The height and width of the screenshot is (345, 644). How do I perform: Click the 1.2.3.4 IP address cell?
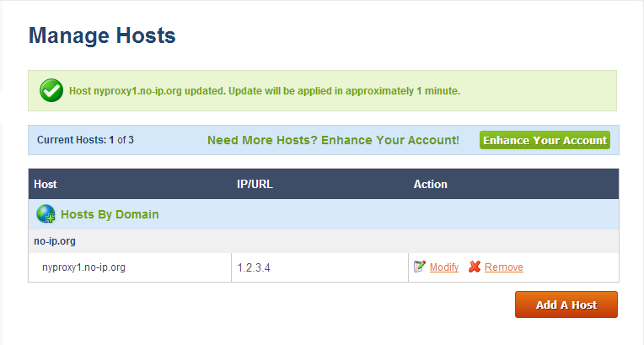[x=254, y=267]
